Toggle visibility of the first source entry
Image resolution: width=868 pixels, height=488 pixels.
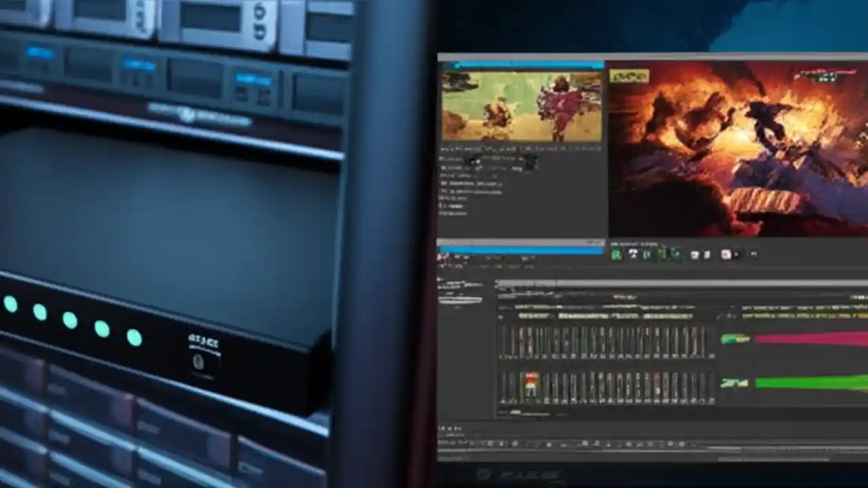point(443,158)
